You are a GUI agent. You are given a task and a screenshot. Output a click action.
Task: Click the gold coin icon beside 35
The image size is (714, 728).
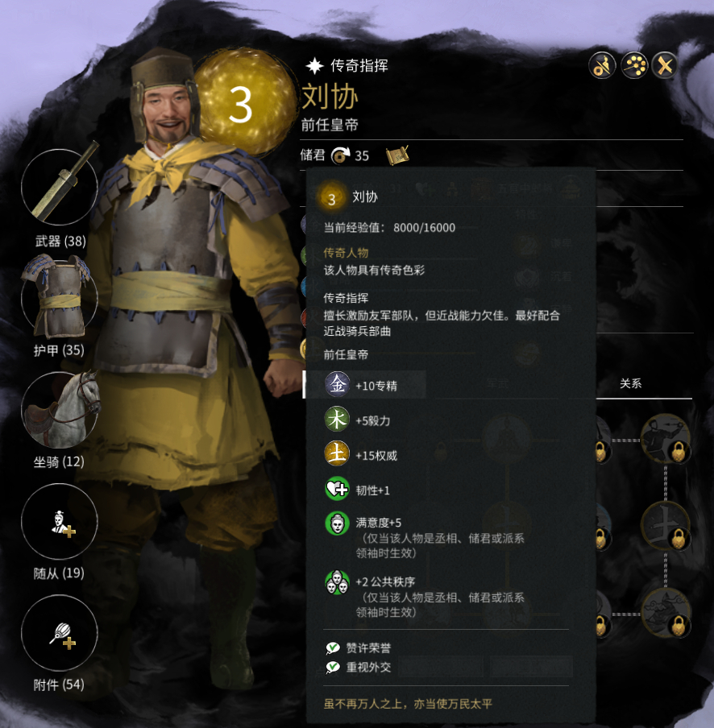point(341,155)
